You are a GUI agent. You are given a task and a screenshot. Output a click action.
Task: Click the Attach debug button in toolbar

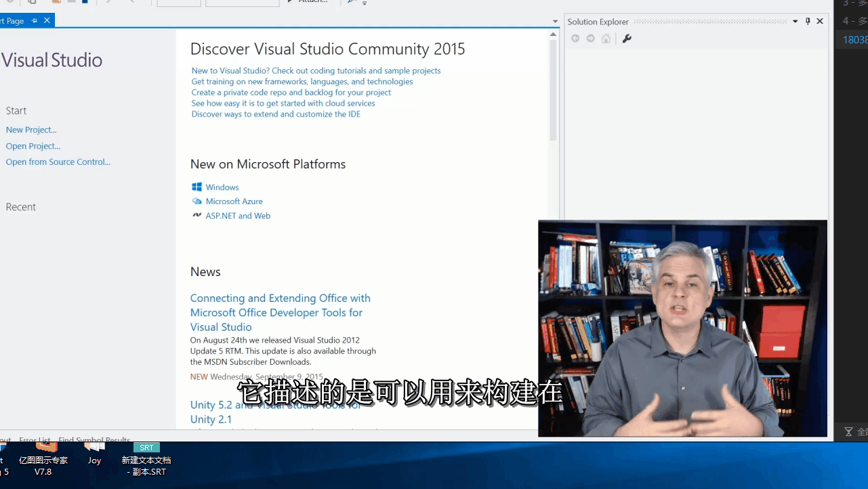(x=307, y=2)
